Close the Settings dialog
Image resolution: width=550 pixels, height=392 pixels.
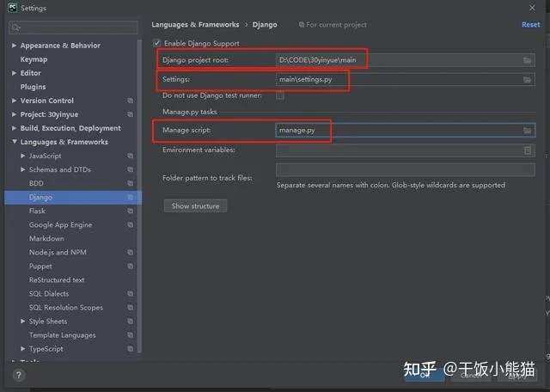[x=532, y=8]
